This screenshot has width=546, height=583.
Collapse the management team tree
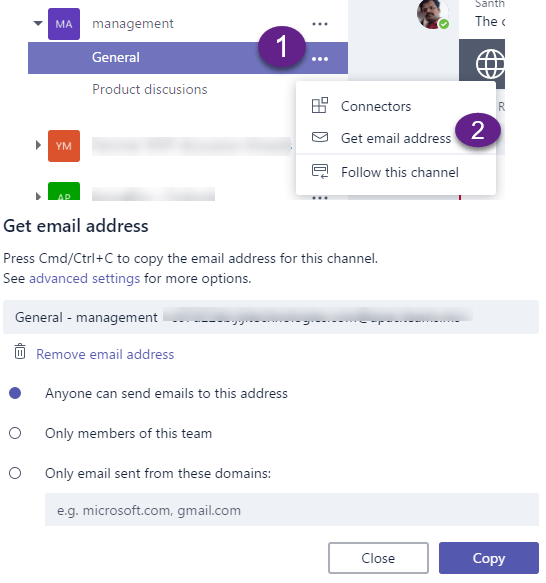(x=38, y=23)
